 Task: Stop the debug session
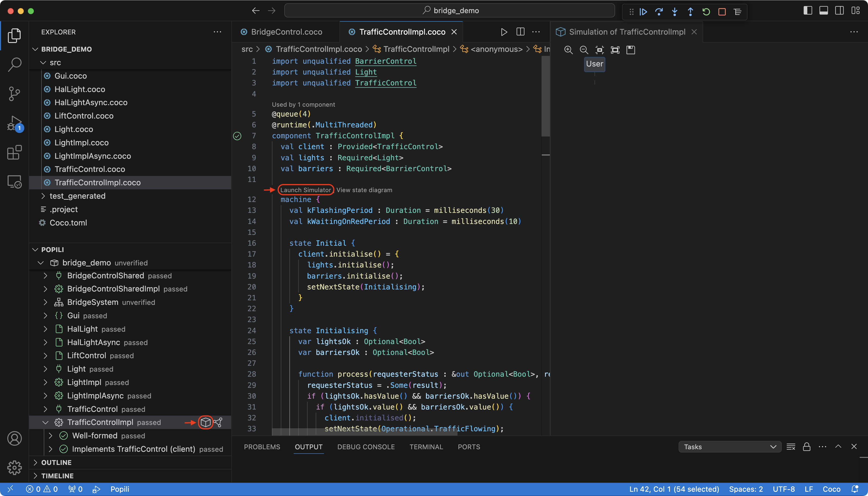722,12
